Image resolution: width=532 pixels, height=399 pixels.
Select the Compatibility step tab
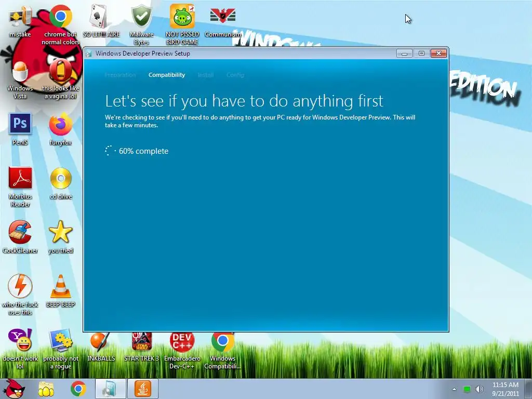[x=167, y=75]
